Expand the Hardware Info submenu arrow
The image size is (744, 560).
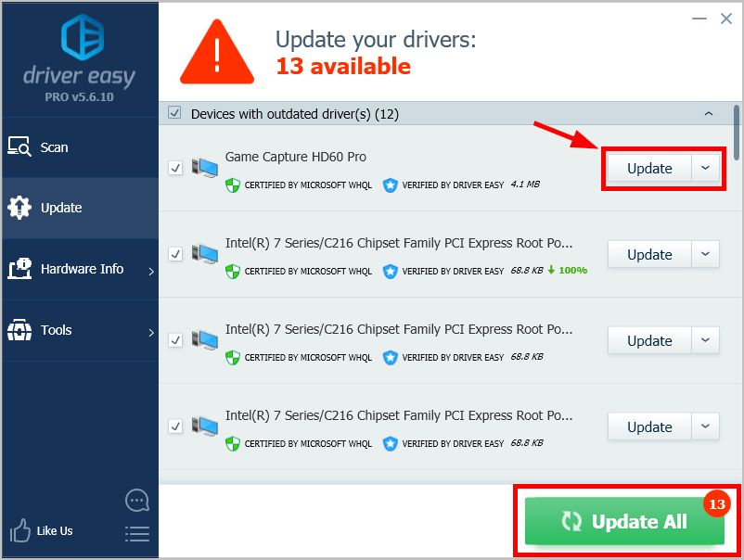click(x=151, y=272)
